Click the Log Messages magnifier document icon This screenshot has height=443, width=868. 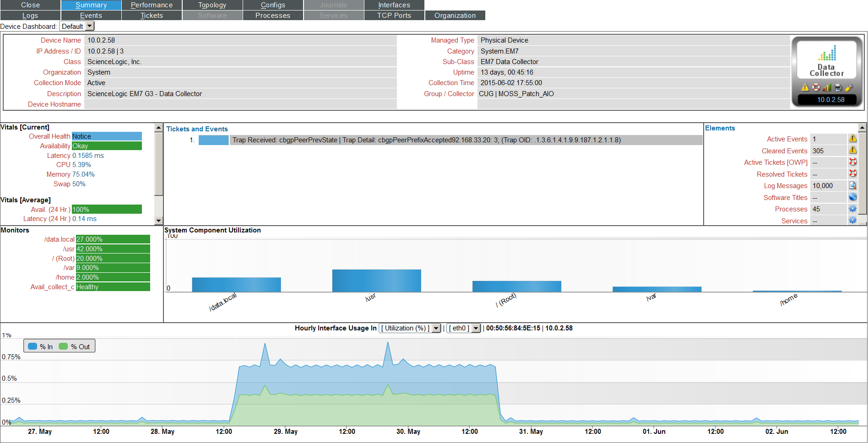coord(853,185)
